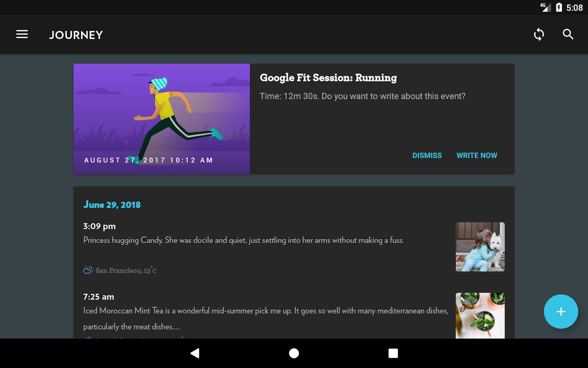Open the 7:25 am journal entry
Image resolution: width=588 pixels, height=368 pixels.
(x=294, y=314)
